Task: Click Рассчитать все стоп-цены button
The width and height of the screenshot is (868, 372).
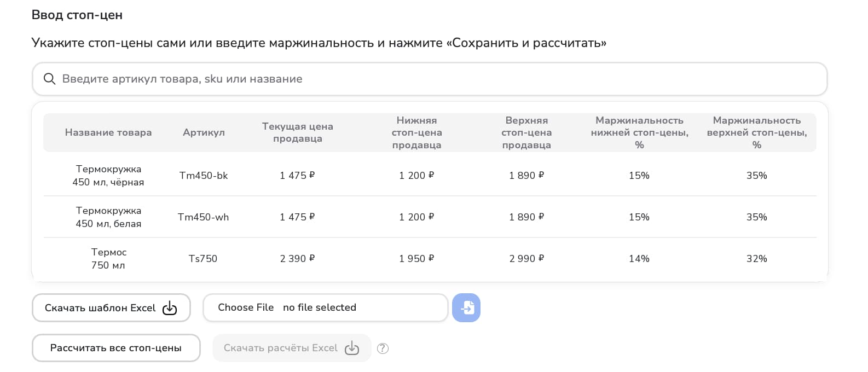Action: click(116, 348)
